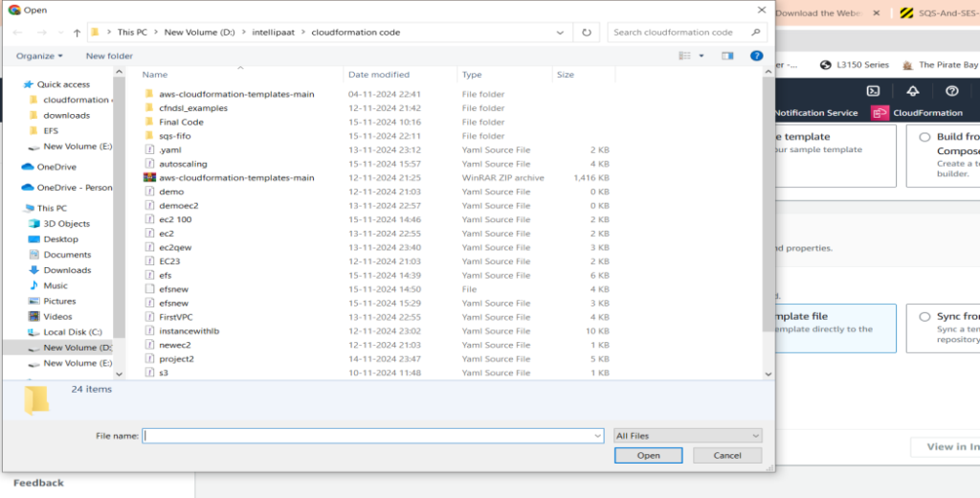Click the New folder button
This screenshot has width=980, height=498.
pos(109,57)
